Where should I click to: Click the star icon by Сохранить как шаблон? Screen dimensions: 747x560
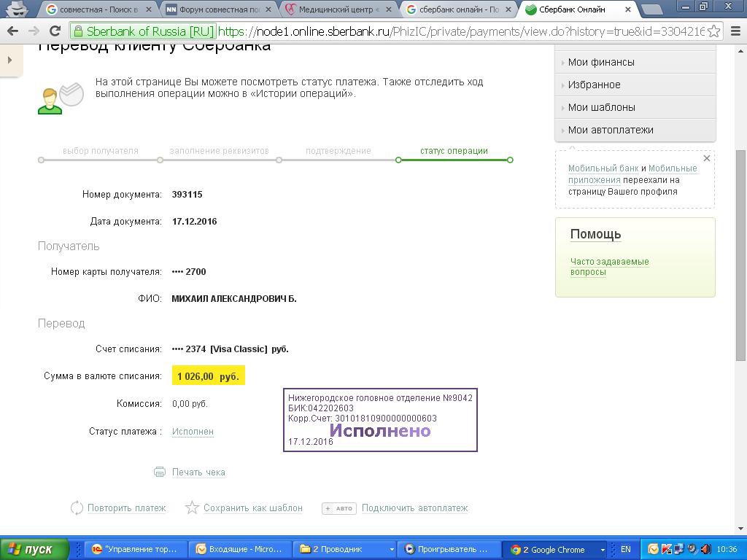[192, 507]
